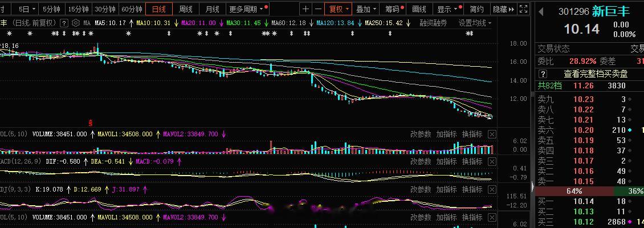The height and width of the screenshot is (228, 644).
Task: Select 买二 price 10.13 row
Action: point(590,212)
